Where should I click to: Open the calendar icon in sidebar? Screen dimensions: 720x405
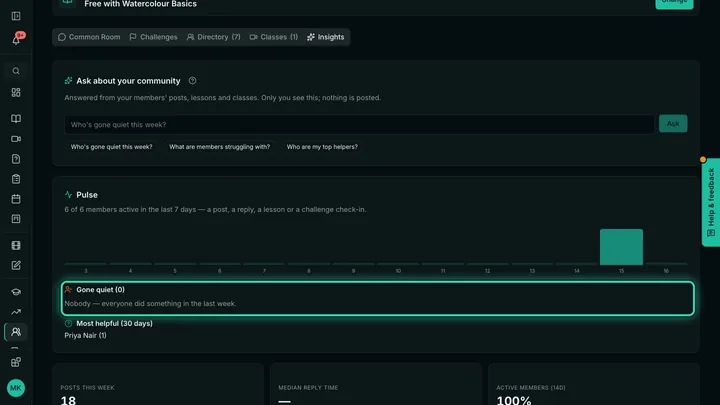(x=16, y=199)
